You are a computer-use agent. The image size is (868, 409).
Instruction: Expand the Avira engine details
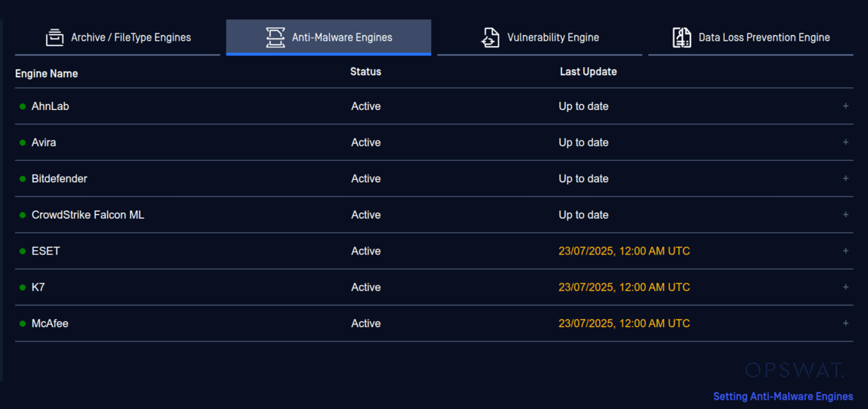pyautogui.click(x=845, y=142)
